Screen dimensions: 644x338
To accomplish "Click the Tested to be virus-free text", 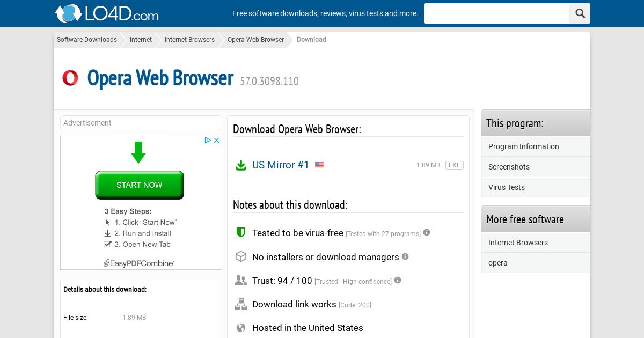I will (298, 233).
